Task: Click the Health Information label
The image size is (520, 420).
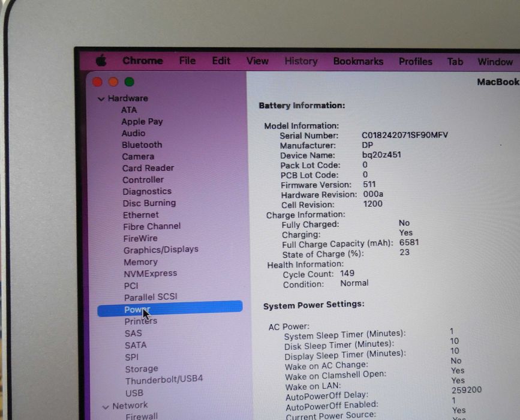Action: (305, 265)
